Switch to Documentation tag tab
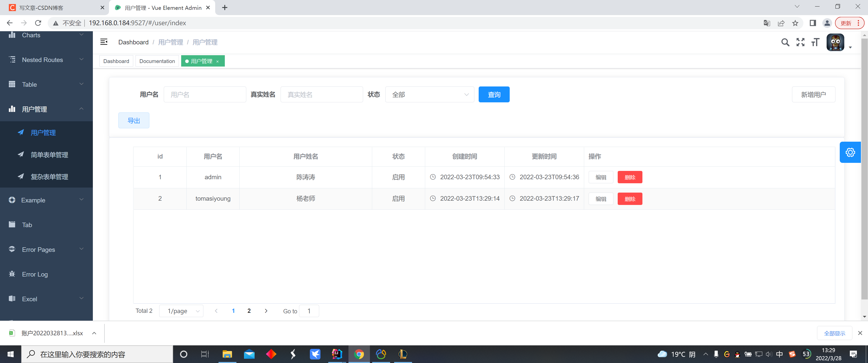 [x=157, y=61]
